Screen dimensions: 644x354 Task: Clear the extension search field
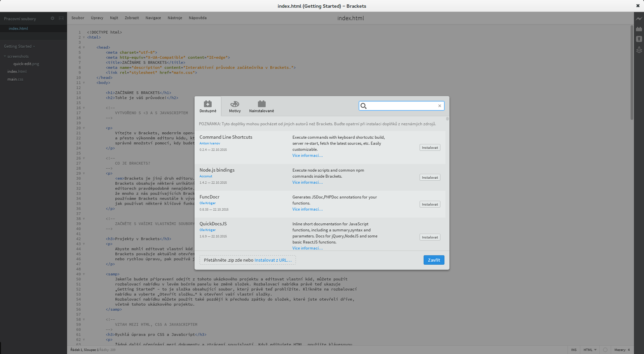(x=439, y=106)
